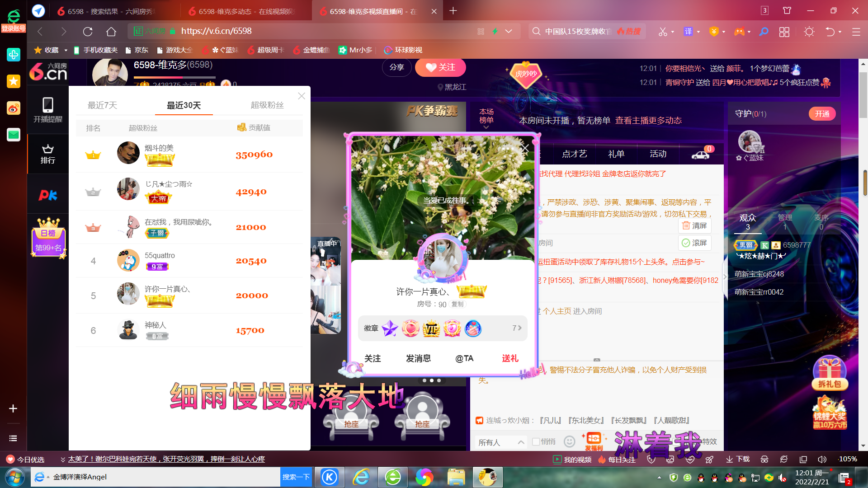Expand the undo history dropdown arrow
This screenshot has height=488, width=868.
(840, 32)
